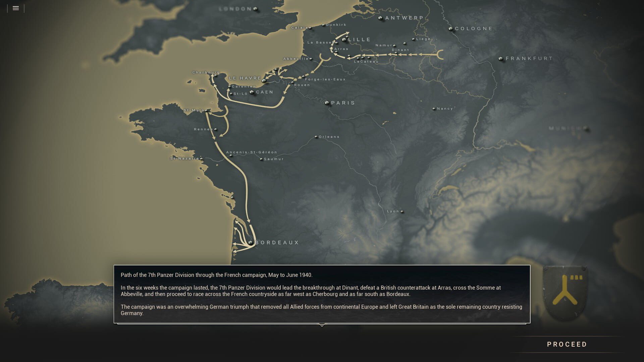Select the Bordeaux map marker

click(x=250, y=242)
